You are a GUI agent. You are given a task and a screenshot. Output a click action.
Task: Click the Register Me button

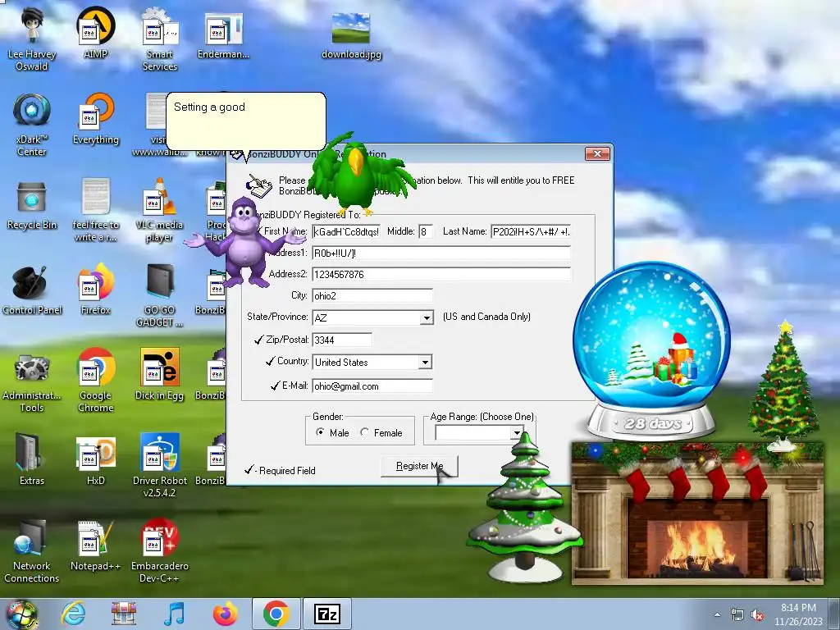[x=419, y=466]
